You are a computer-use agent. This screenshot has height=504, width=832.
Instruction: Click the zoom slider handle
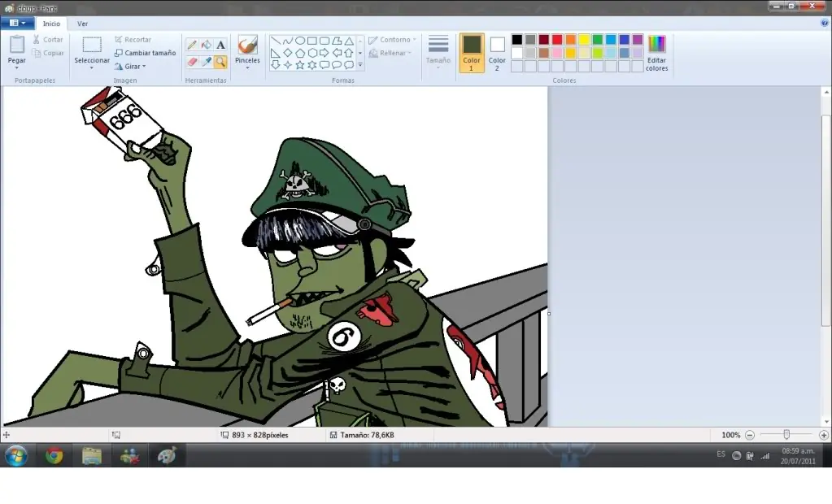click(x=786, y=435)
